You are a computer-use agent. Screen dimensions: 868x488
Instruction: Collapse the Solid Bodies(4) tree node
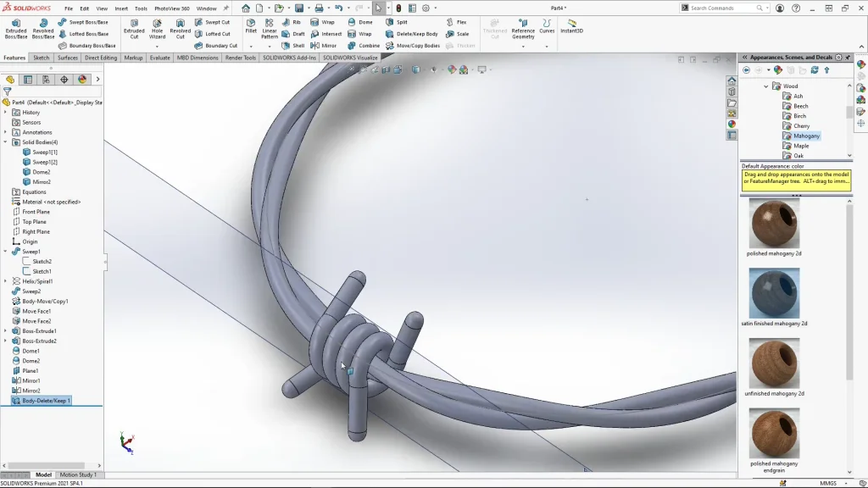[x=5, y=142]
